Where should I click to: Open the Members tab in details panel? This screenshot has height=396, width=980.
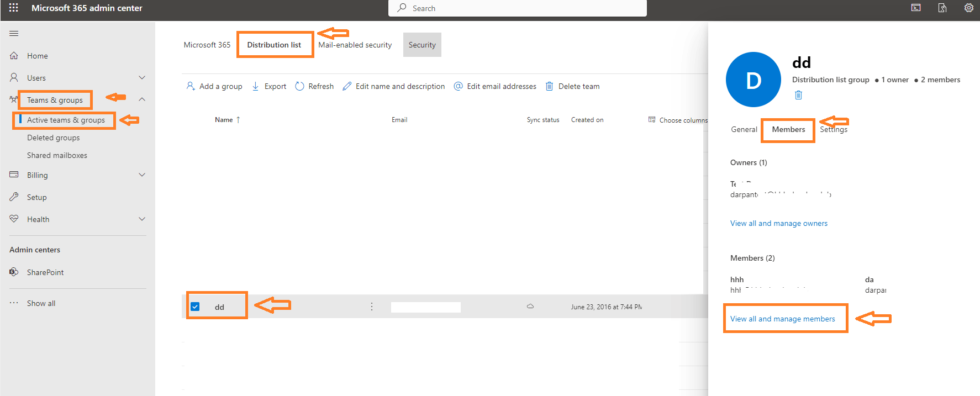(x=788, y=129)
